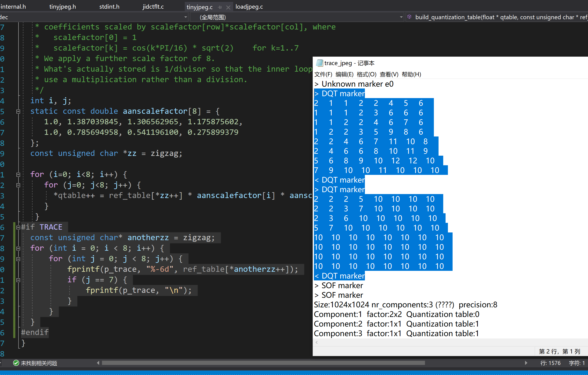The width and height of the screenshot is (588, 375).
Task: Open Notepad's 格式(O) menu
Action: (366, 74)
